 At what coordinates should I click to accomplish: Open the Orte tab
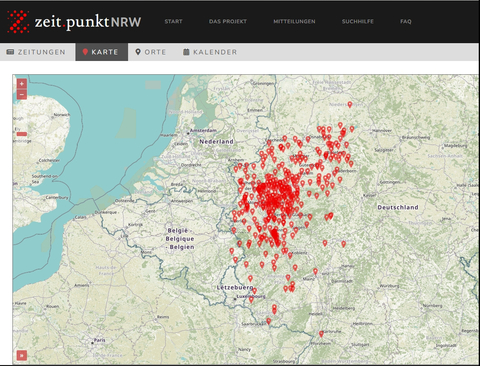pyautogui.click(x=151, y=52)
